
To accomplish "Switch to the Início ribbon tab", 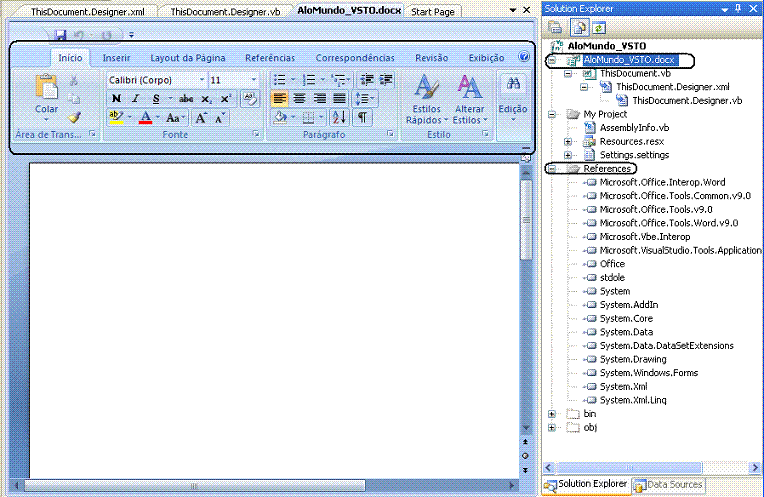I will 70,58.
